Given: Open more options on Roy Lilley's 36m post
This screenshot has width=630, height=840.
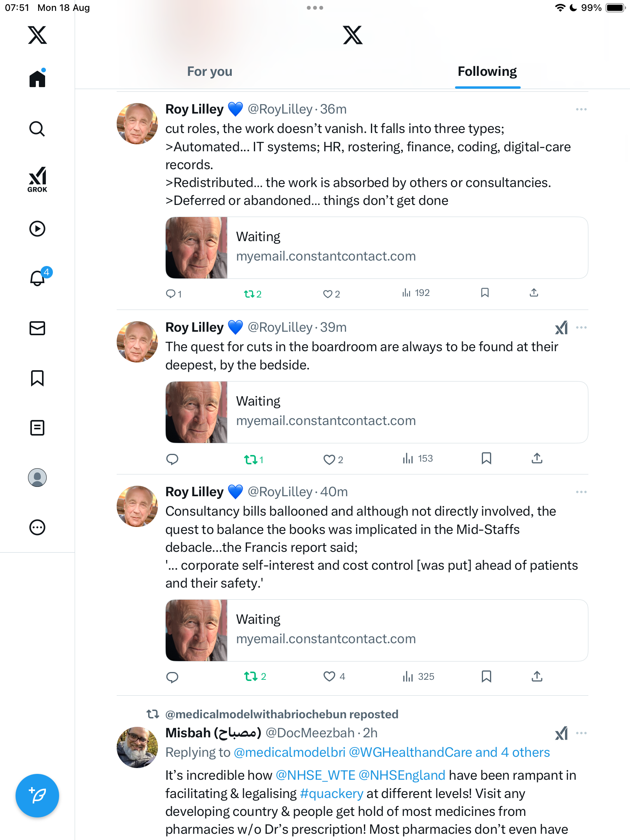Looking at the screenshot, I should click(x=581, y=109).
